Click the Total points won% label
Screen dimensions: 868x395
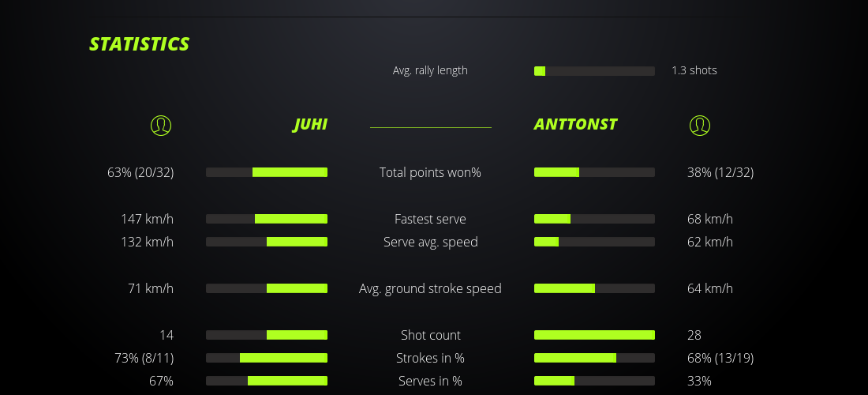click(x=430, y=172)
